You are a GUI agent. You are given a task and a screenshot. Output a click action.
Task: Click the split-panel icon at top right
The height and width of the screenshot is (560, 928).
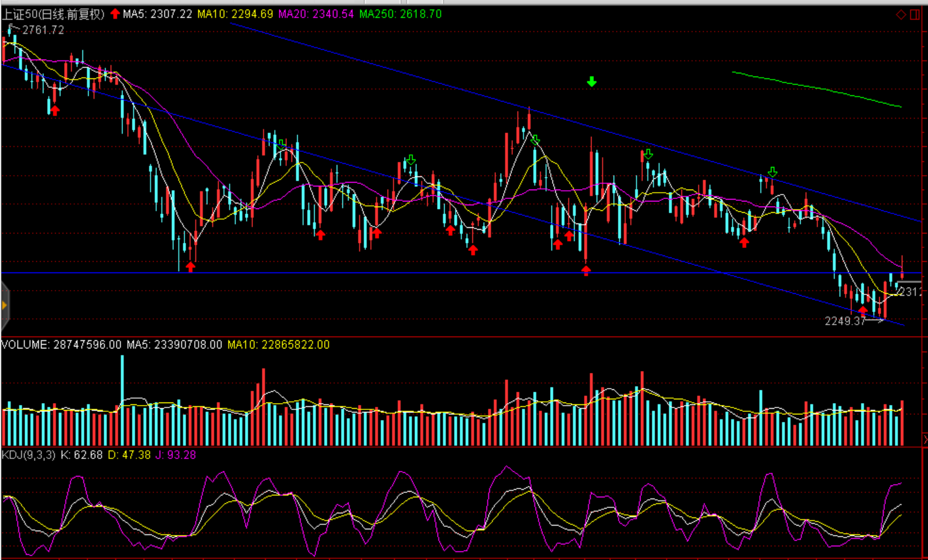pos(915,14)
